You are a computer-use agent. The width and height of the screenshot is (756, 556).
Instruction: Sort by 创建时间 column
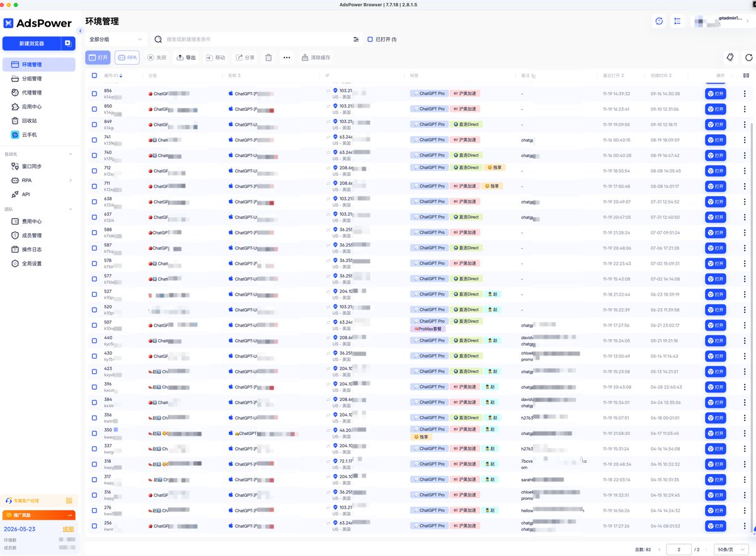point(670,76)
